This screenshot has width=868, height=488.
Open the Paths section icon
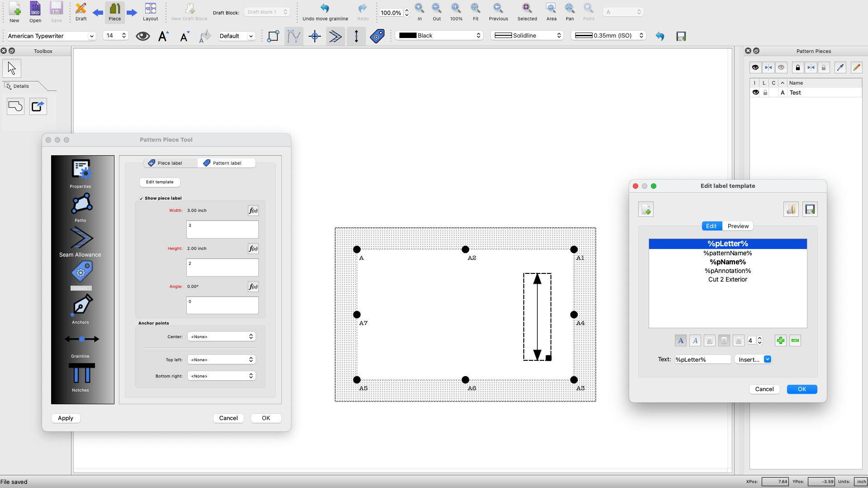pyautogui.click(x=81, y=204)
